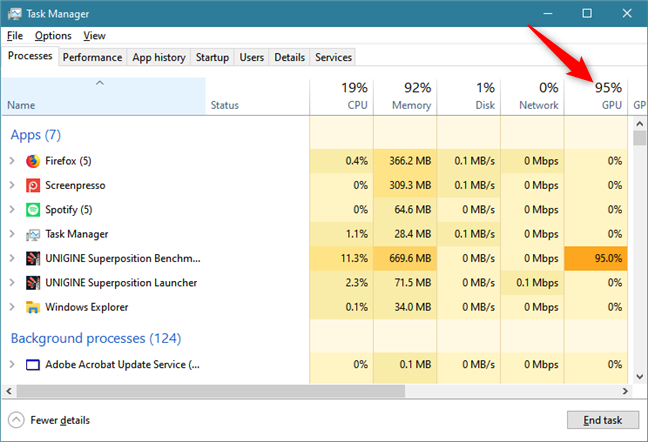Viewport: 648px width, 442px height.
Task: Sort by the Disk column header
Action: coord(469,96)
